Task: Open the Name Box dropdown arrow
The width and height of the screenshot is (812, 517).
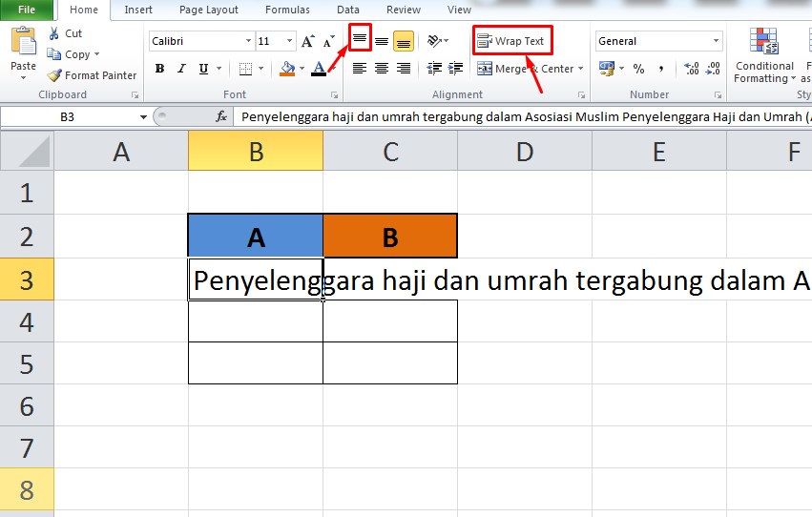Action: (143, 117)
